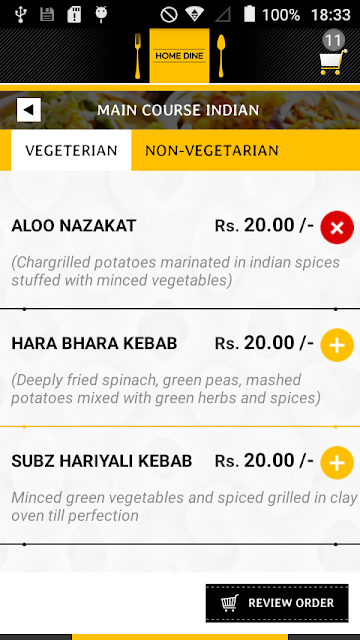Tap the Home Dine logo

point(179,56)
